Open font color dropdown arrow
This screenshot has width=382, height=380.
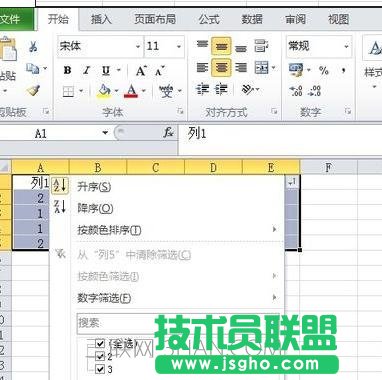click(x=144, y=91)
